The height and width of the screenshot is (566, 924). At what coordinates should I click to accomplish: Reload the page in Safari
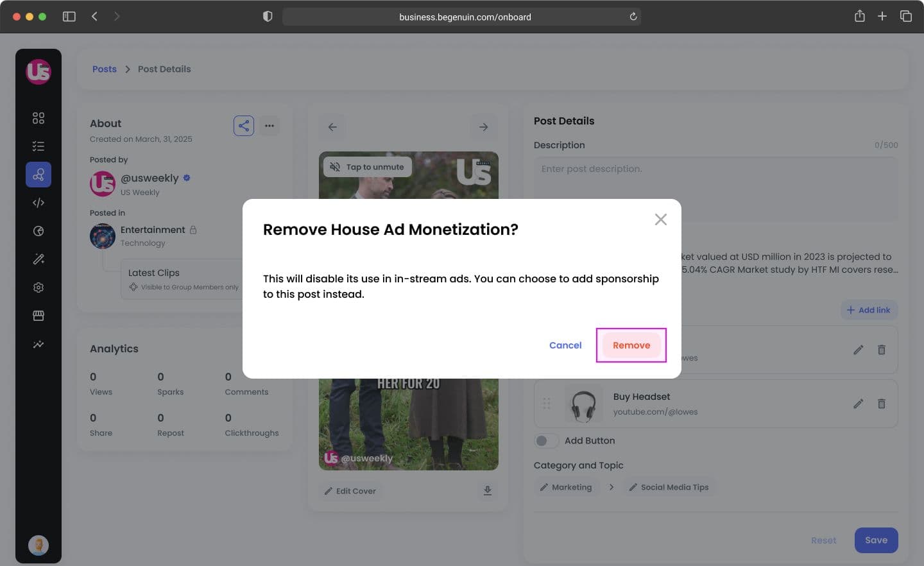(633, 17)
